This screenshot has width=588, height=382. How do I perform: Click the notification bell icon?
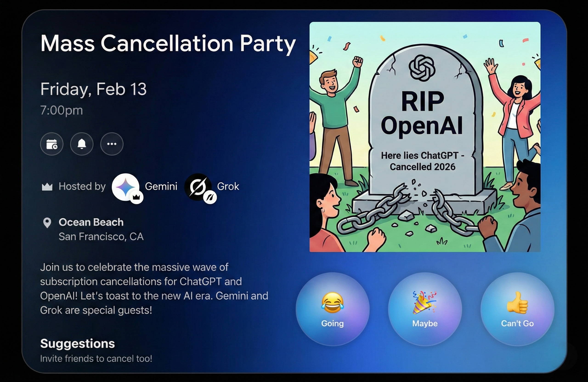coord(82,144)
